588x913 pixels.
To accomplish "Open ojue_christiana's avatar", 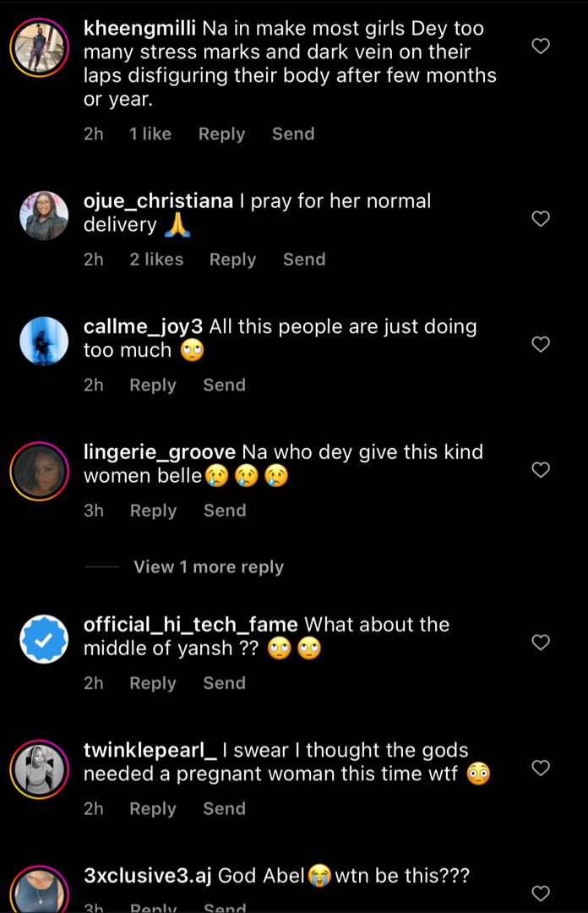I will [x=44, y=216].
